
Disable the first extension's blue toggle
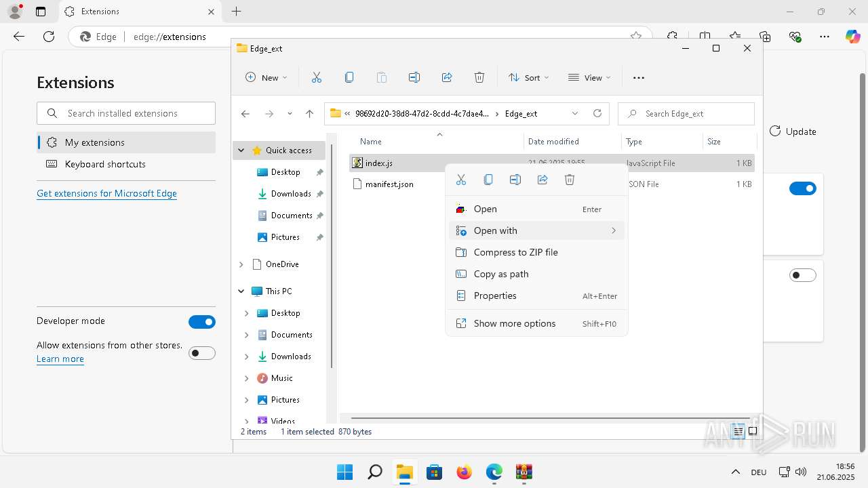tap(803, 188)
